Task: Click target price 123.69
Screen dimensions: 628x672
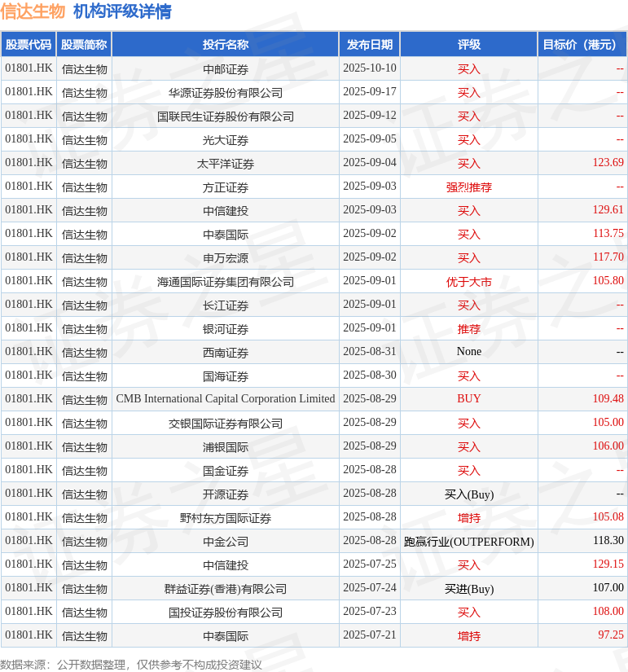Action: point(608,162)
